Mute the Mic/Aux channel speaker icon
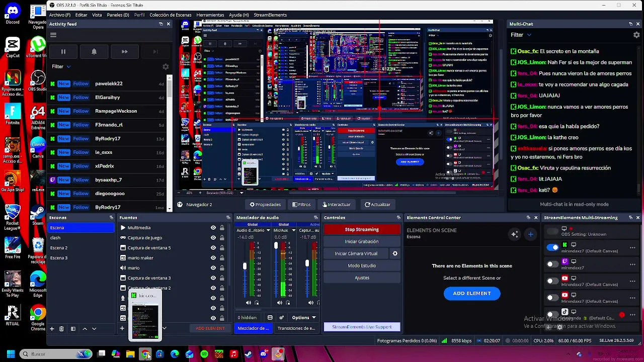This screenshot has width=644, height=362. pos(279,303)
